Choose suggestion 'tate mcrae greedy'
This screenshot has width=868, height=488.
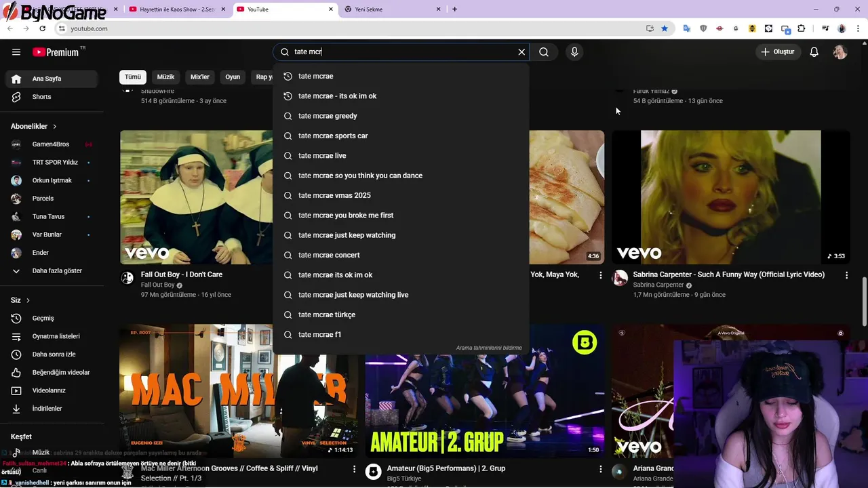[x=401, y=116]
